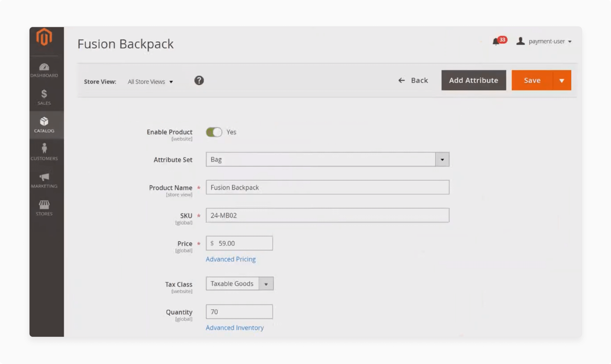This screenshot has width=611, height=364.
Task: Open the Sales sidebar menu
Action: [x=44, y=97]
